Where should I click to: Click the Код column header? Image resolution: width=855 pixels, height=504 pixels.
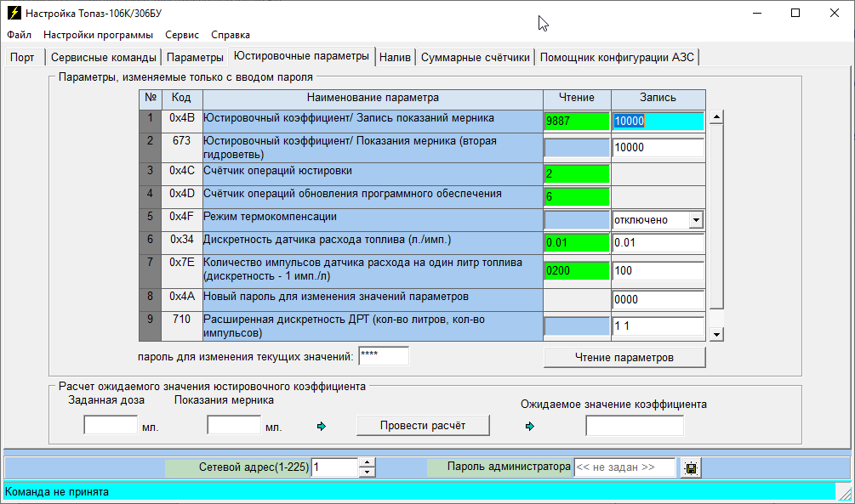[x=181, y=98]
